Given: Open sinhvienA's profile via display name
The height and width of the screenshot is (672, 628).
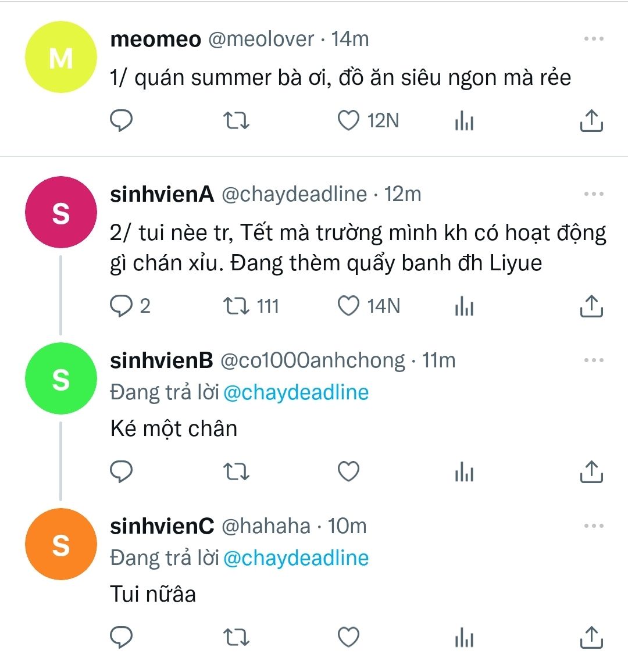Looking at the screenshot, I should point(162,194).
